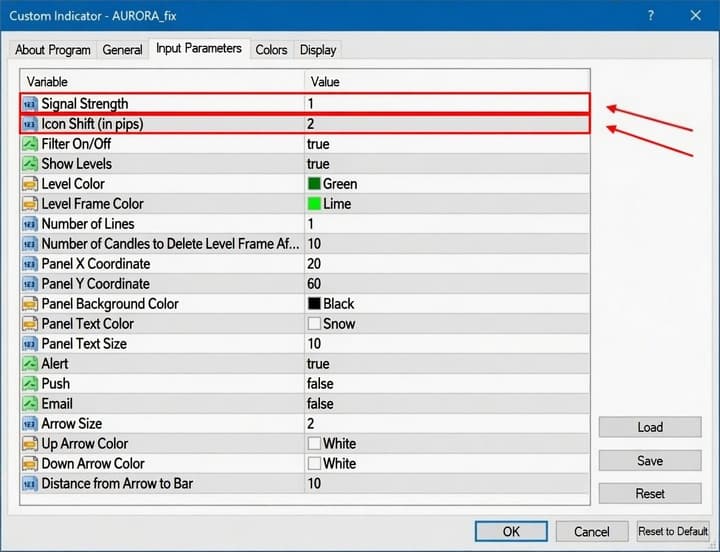Open the Colors tab
The image size is (720, 552).
[271, 50]
